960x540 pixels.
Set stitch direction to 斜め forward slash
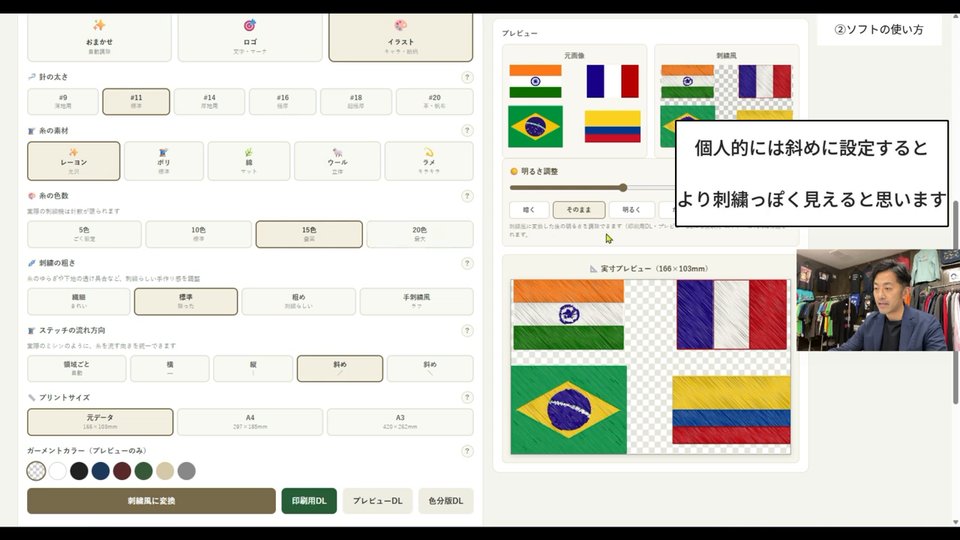pyautogui.click(x=340, y=369)
